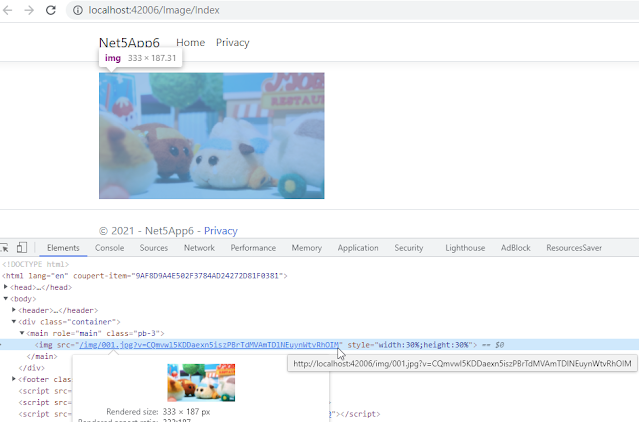Screen dimensions: 639x422
Task: Click the highlighted image on the page
Action: pos(212,136)
